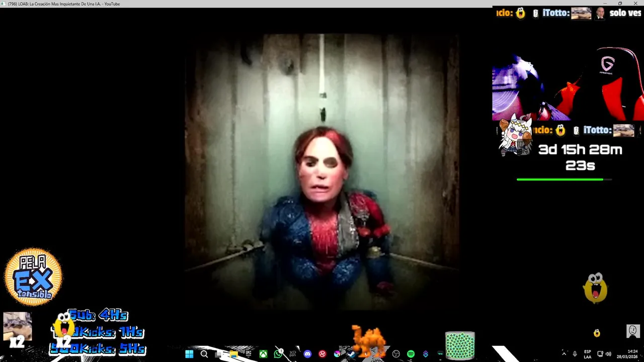Open Spotify from the taskbar
644x362 pixels.
(411, 354)
